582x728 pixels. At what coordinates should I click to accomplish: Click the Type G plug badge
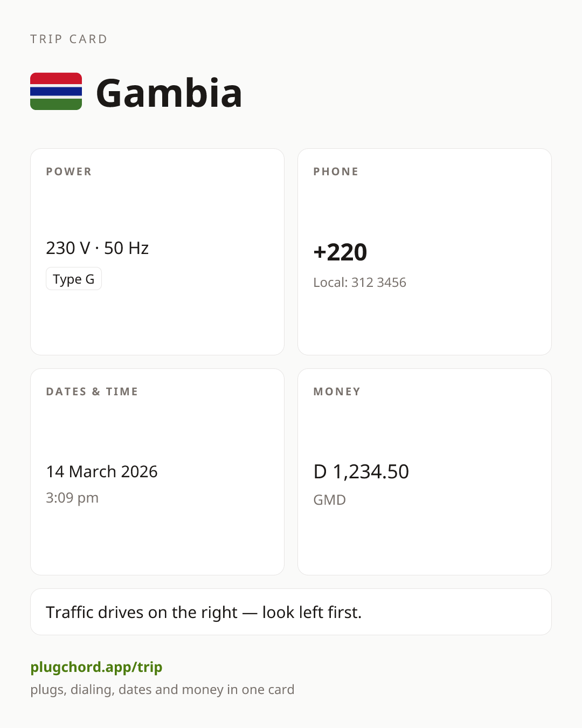(x=74, y=279)
